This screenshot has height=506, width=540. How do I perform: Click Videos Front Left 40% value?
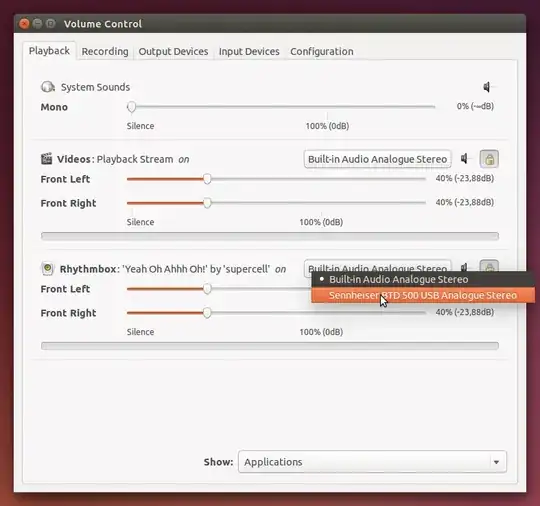click(465, 178)
